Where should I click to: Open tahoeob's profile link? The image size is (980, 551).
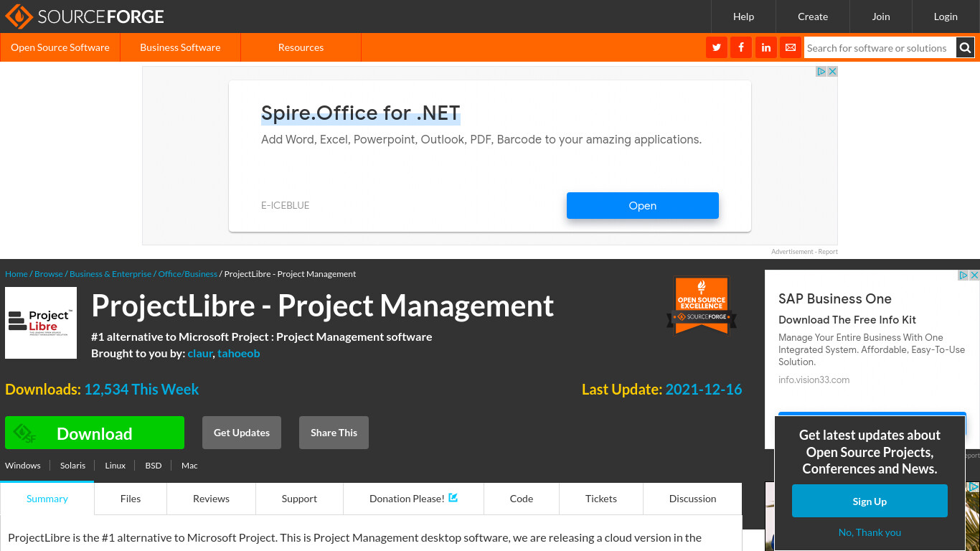[x=239, y=353]
